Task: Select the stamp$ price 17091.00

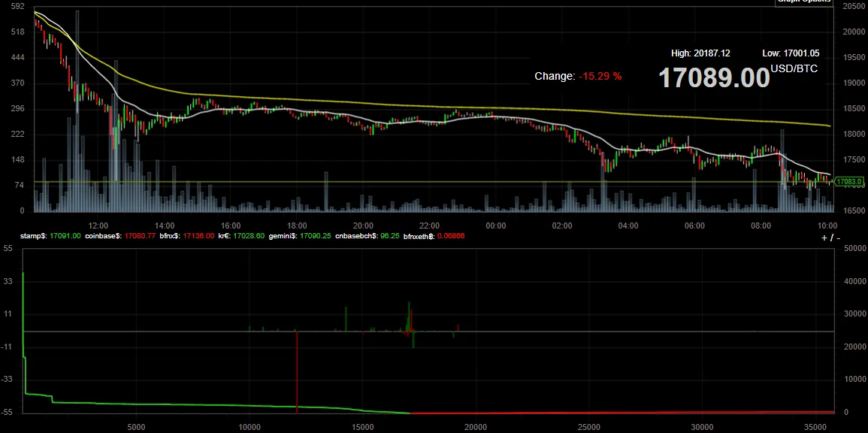Action: tap(65, 236)
